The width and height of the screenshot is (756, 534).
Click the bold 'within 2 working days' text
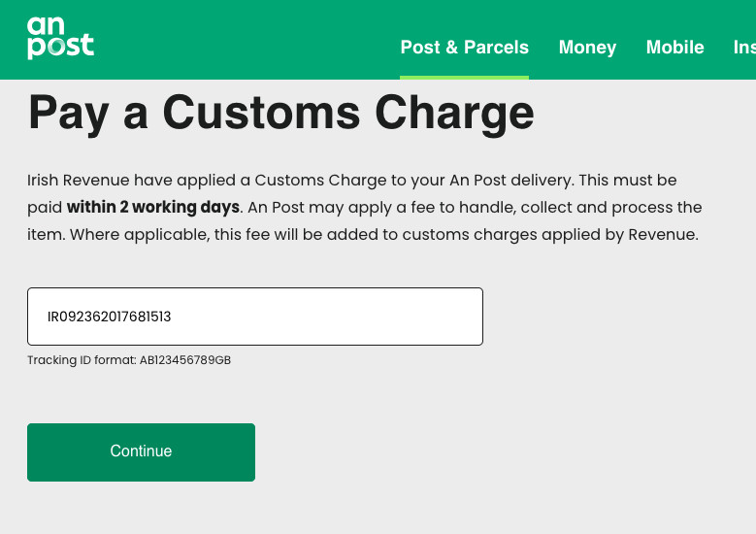point(152,207)
